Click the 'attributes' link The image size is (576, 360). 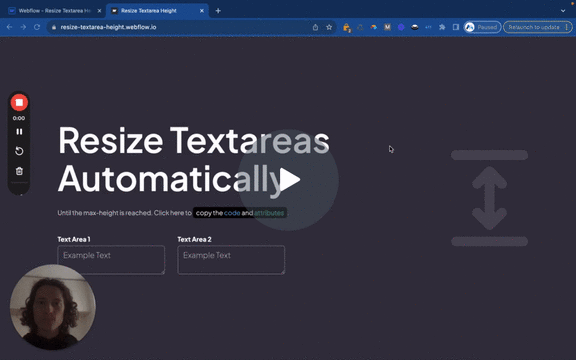pos(269,213)
